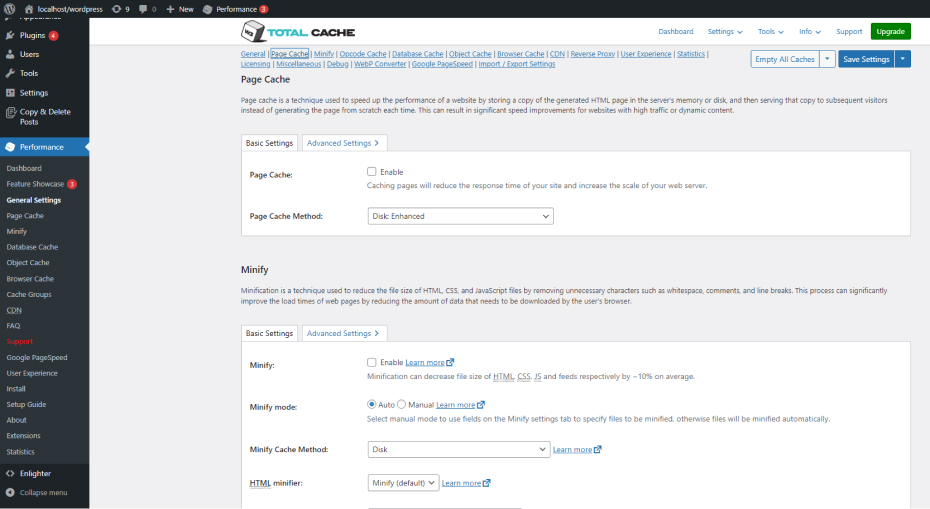Click the Copy & Delete Posts icon
This screenshot has height=509, width=930.
click(10, 113)
